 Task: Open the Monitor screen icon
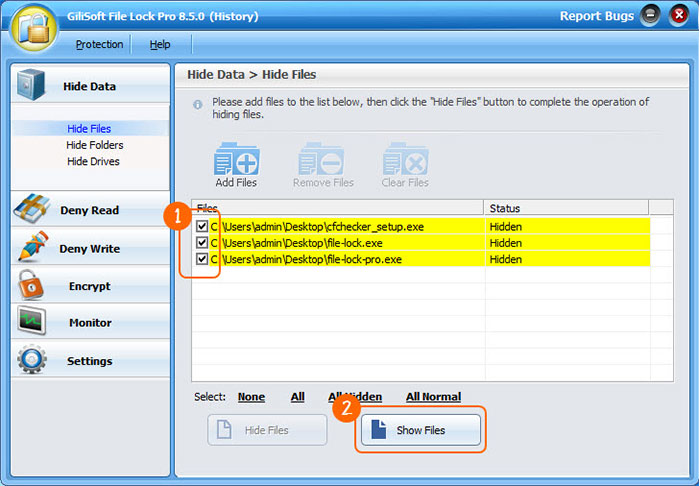click(x=32, y=321)
